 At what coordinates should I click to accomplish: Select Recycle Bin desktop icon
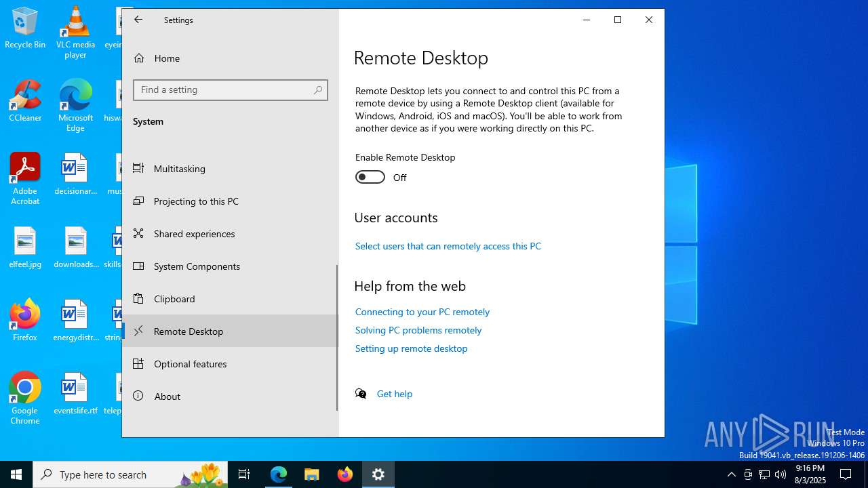[25, 28]
